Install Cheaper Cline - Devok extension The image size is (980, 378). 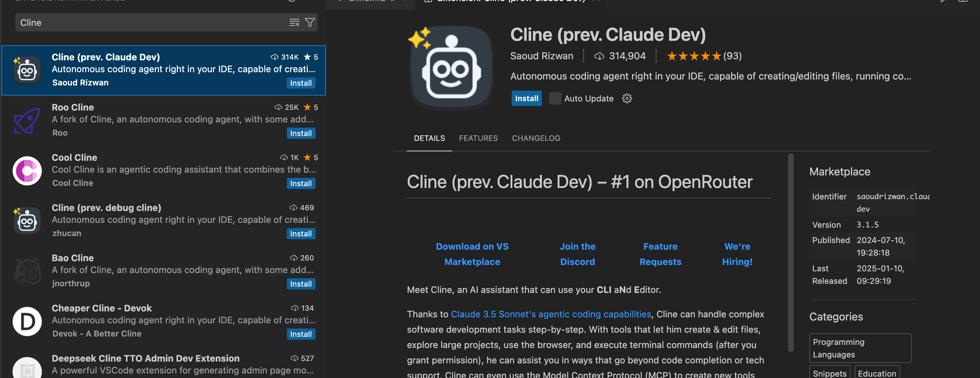[x=300, y=334]
